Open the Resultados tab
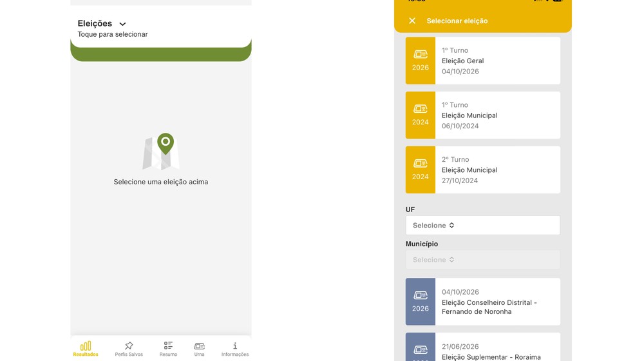The width and height of the screenshot is (644, 361). click(86, 348)
